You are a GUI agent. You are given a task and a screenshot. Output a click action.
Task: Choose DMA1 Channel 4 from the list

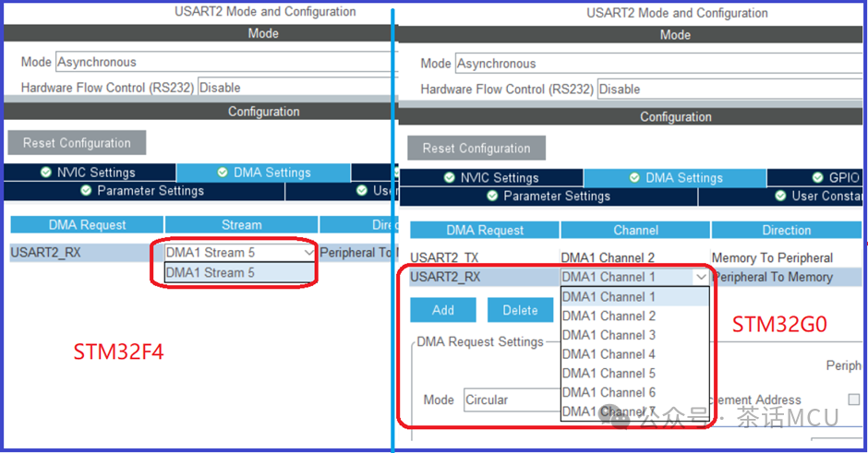(635, 354)
